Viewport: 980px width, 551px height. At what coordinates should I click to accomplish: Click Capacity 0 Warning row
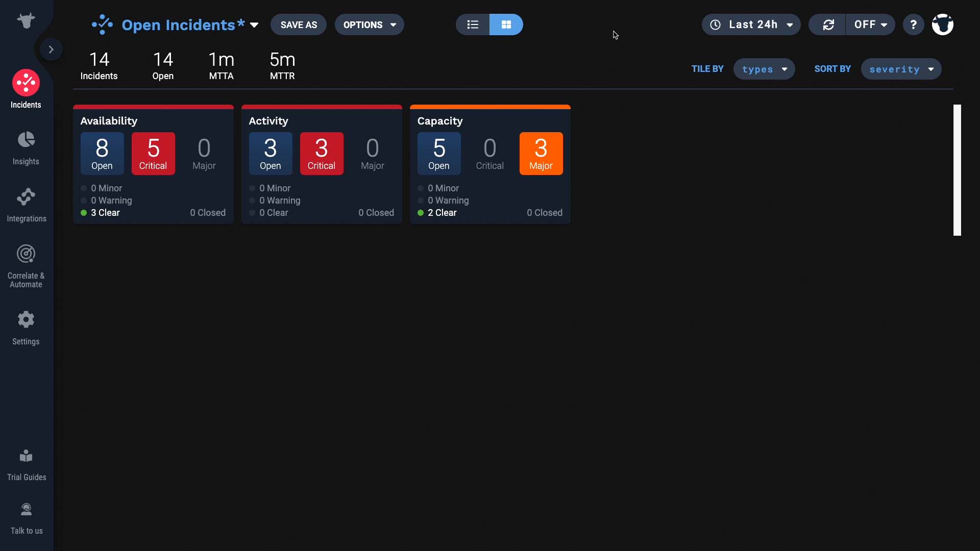(443, 201)
